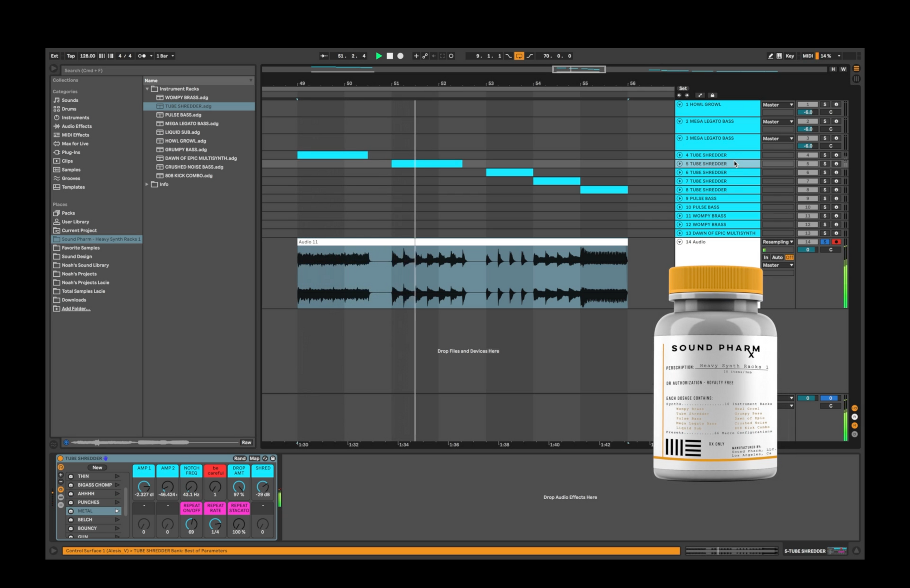Screen dimensions: 910x588
Task: Toggle the Session Record circle button
Action: [451, 56]
